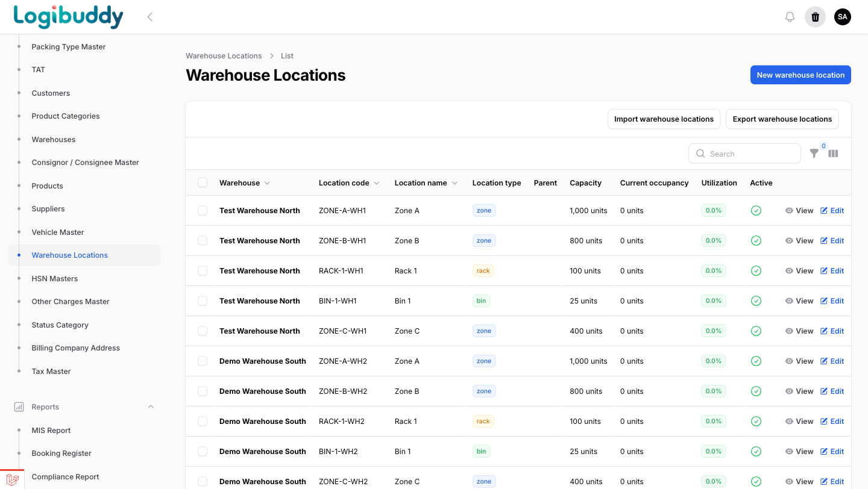Open Booking Register in sidebar
This screenshot has width=868, height=489.
61,453
